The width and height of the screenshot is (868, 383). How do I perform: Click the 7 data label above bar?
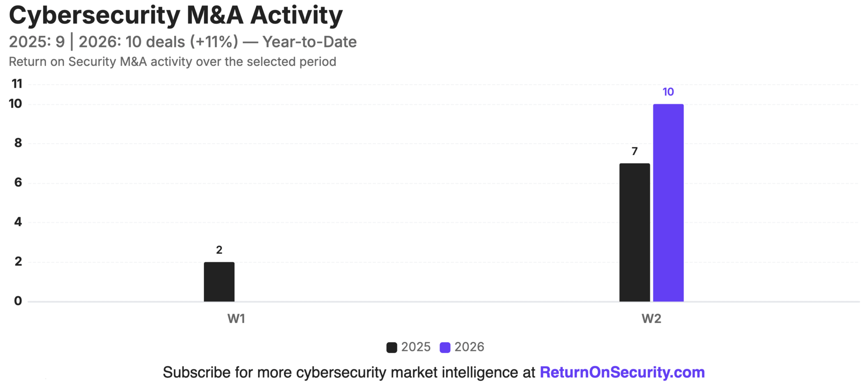click(x=635, y=151)
